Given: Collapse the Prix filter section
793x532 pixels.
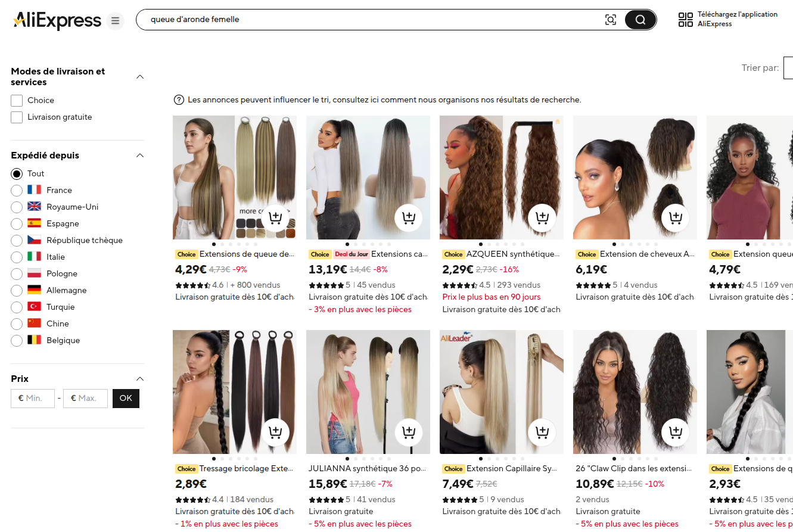Looking at the screenshot, I should pyautogui.click(x=140, y=379).
